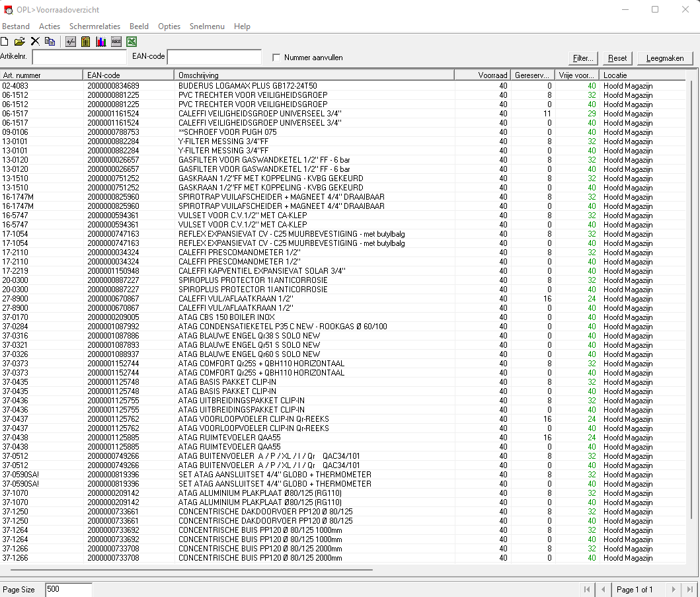Select ATAG BLAUWE ENGEL Qr51 S SOLO NEW
The height and width of the screenshot is (597, 700).
point(343,345)
